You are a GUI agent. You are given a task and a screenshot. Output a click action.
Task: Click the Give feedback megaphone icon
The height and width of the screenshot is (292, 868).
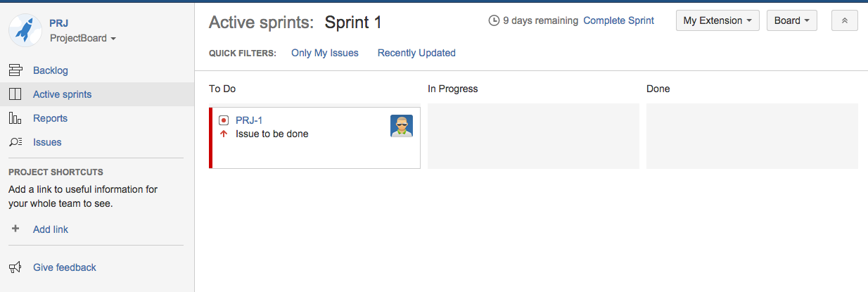click(x=15, y=267)
